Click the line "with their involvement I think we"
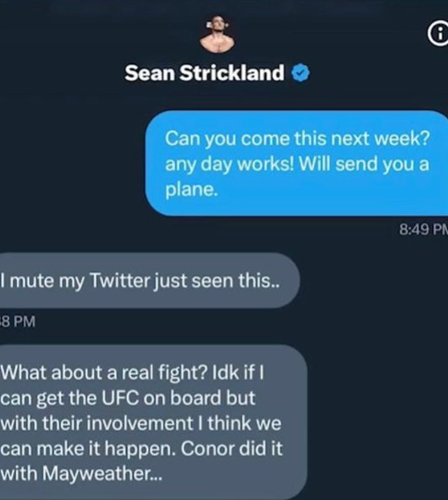The height and width of the screenshot is (500, 448). pyautogui.click(x=141, y=423)
